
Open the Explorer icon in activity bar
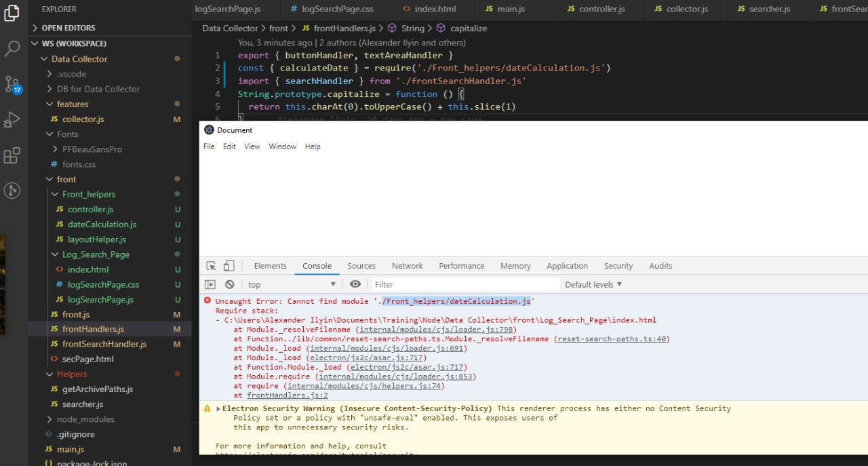[x=12, y=13]
